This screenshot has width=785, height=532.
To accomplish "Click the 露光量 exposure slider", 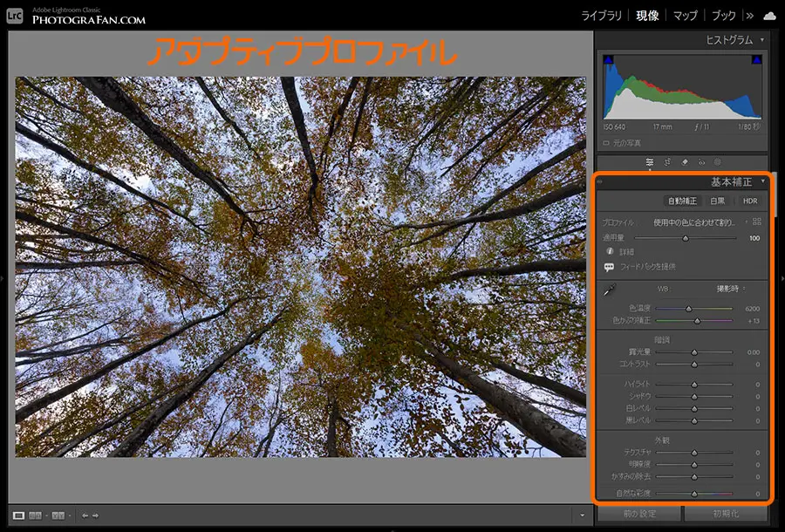I will pos(694,352).
